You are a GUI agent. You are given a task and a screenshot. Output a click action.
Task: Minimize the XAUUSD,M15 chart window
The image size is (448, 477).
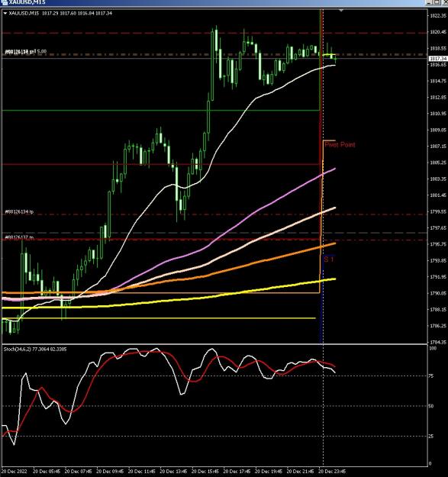(429, 2)
